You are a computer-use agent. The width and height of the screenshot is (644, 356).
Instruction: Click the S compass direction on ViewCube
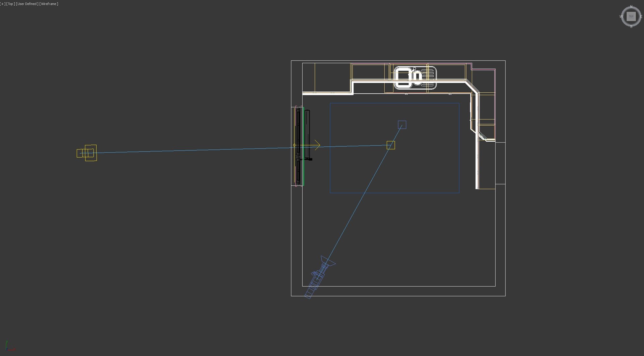[x=631, y=27]
